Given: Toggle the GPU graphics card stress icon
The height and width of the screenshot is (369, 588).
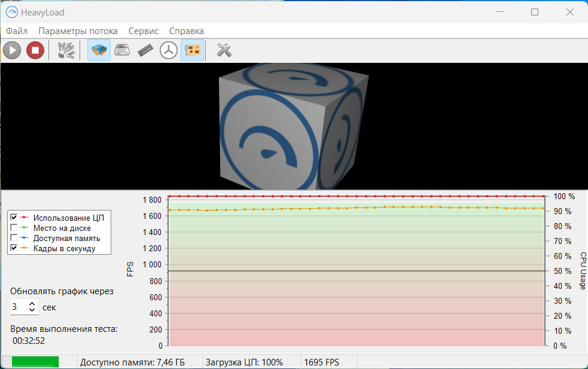Looking at the screenshot, I should pos(192,50).
